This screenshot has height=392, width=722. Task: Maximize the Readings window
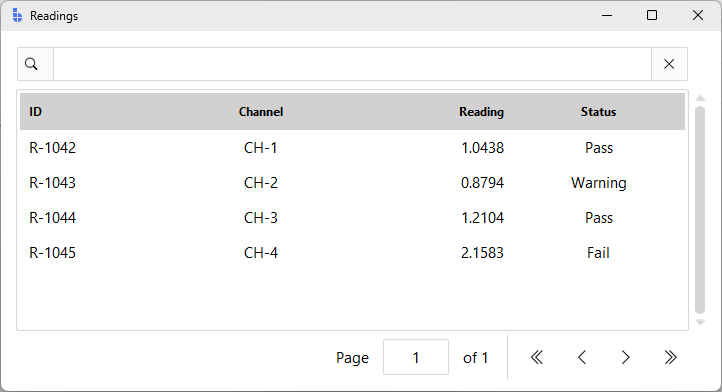(652, 16)
